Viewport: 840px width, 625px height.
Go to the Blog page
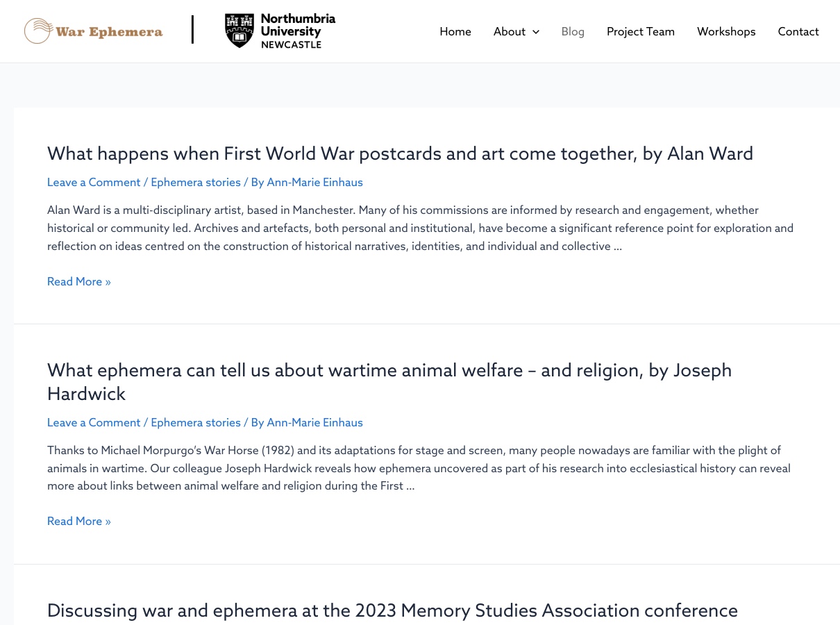coord(573,31)
